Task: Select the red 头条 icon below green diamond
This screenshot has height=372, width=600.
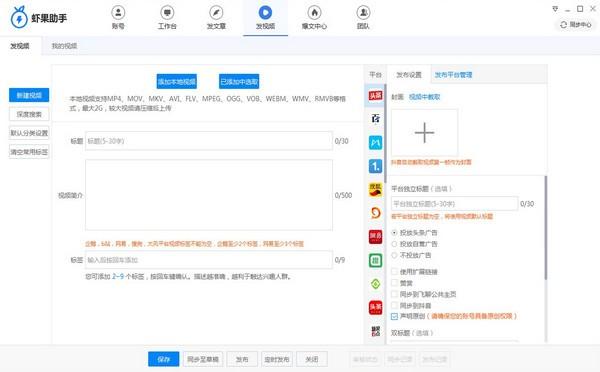Action: click(x=375, y=307)
